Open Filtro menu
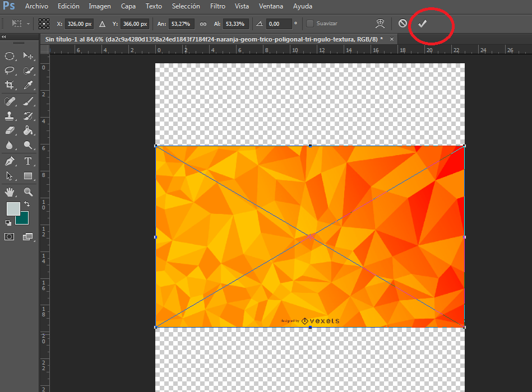 pyautogui.click(x=218, y=6)
